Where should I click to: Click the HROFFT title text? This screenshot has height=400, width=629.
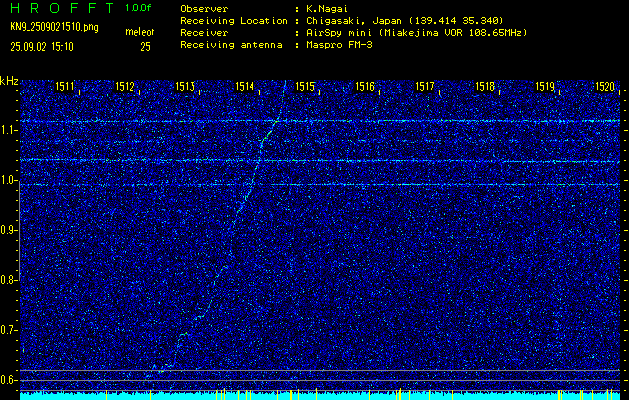(x=62, y=8)
